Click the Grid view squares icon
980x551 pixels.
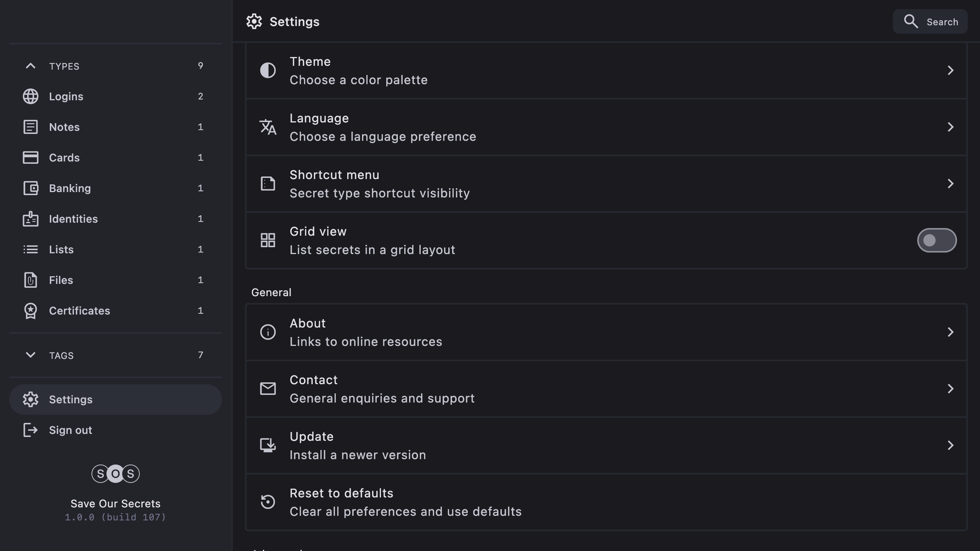pyautogui.click(x=268, y=240)
